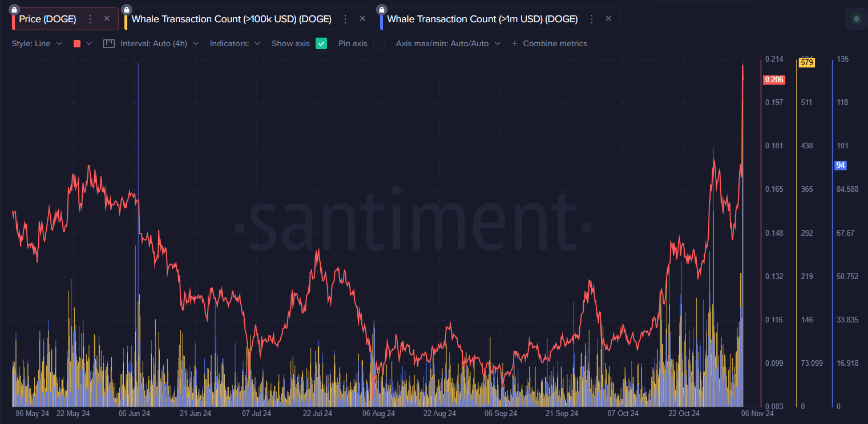Open options for Whale Transaction Count >100k metric
This screenshot has height=424, width=868.
(345, 19)
